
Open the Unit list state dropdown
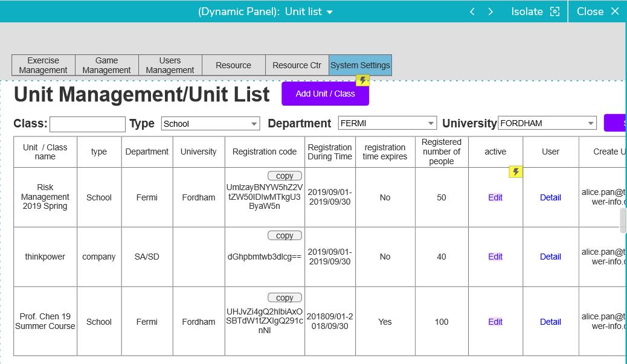point(309,11)
